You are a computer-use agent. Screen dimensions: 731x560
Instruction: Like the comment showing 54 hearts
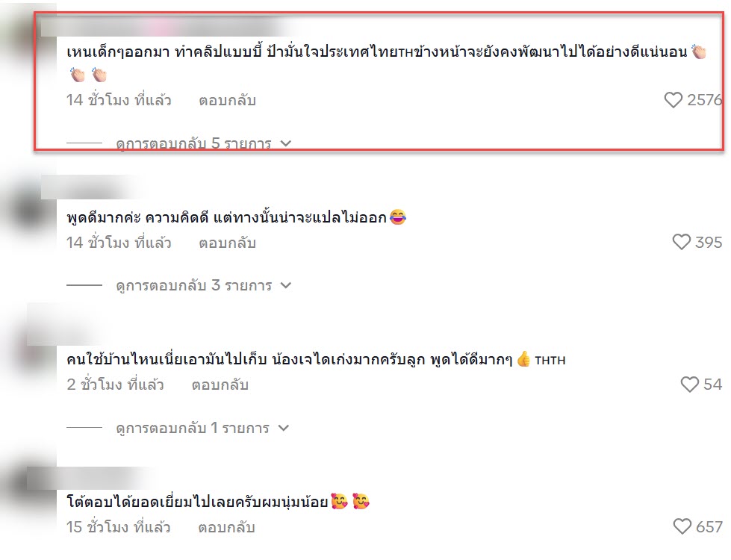pyautogui.click(x=689, y=385)
